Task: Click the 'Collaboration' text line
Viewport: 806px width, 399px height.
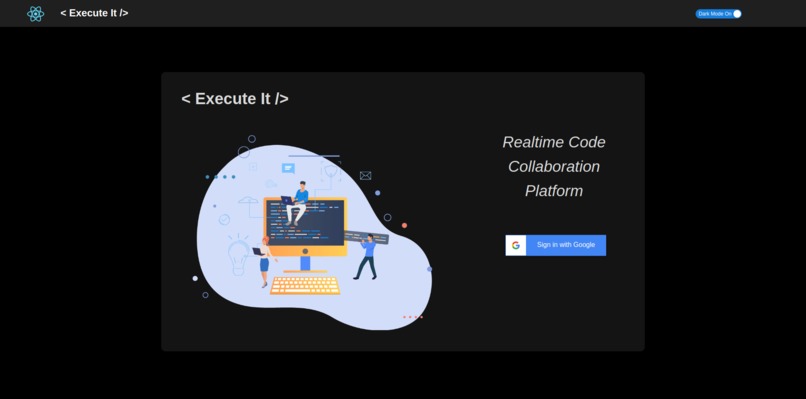Action: 554,167
